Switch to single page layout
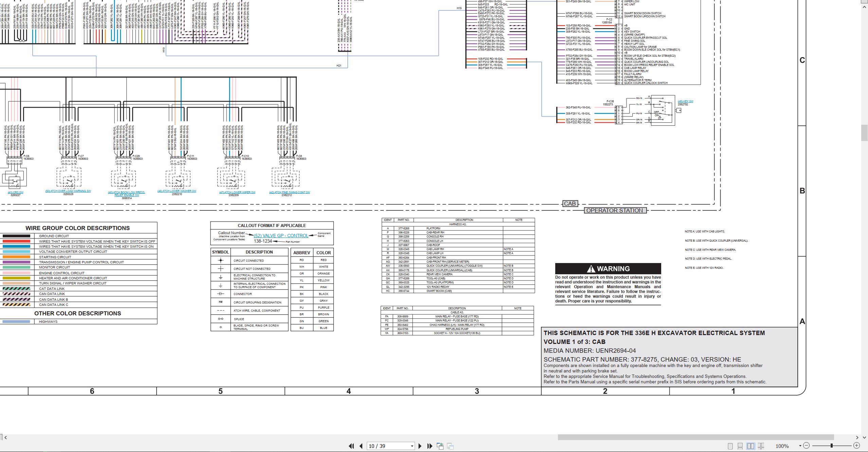The image size is (868, 452). pos(730,446)
